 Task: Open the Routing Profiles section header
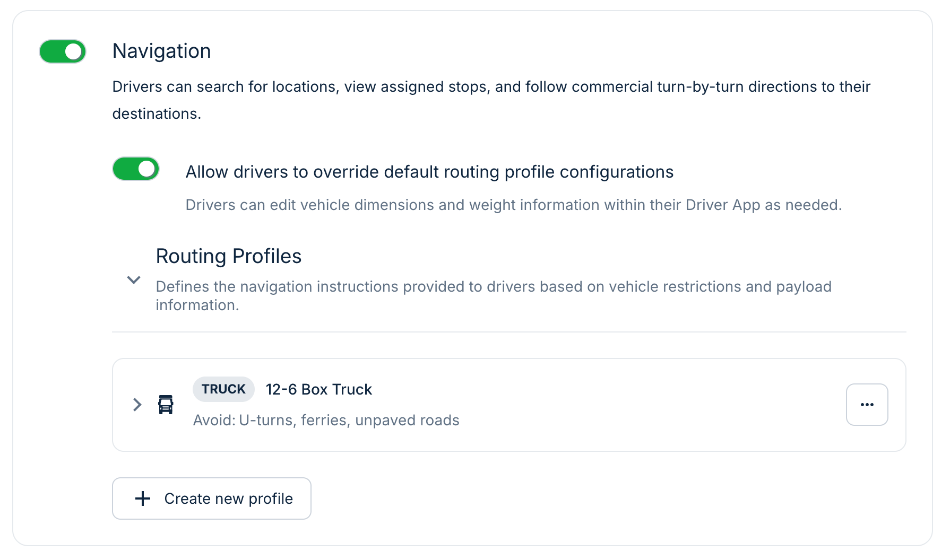click(229, 256)
